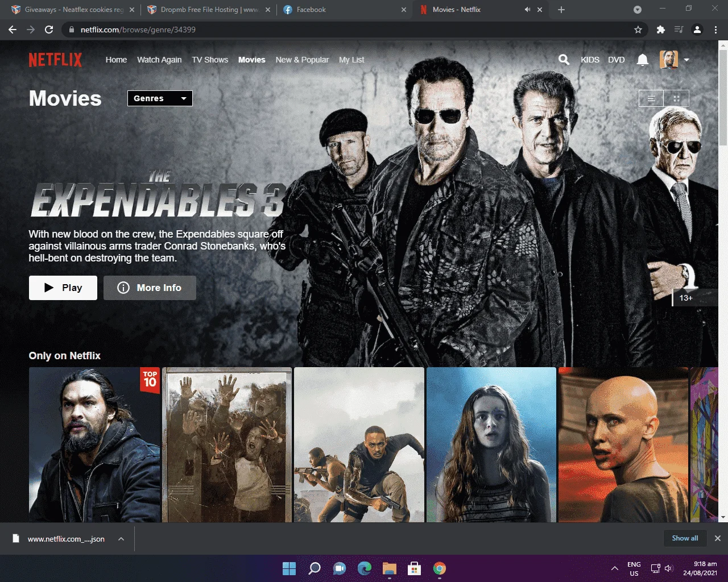Click the profile avatar picture

[668, 59]
